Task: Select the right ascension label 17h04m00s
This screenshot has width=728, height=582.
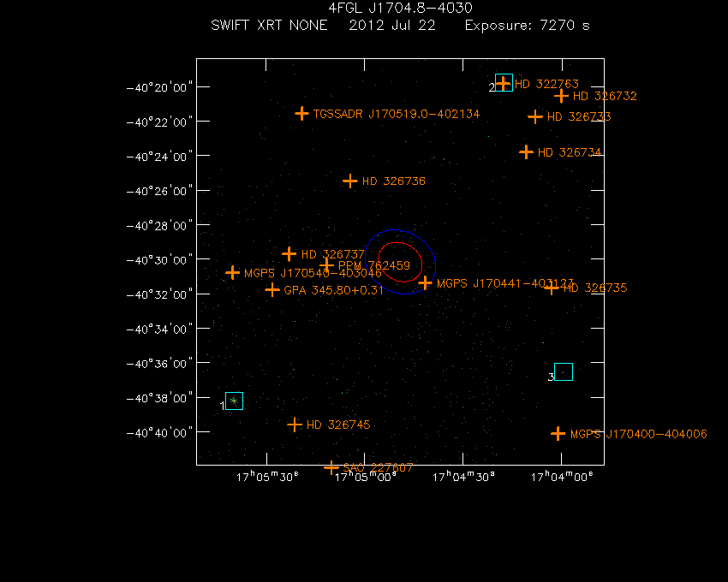Action: [562, 477]
